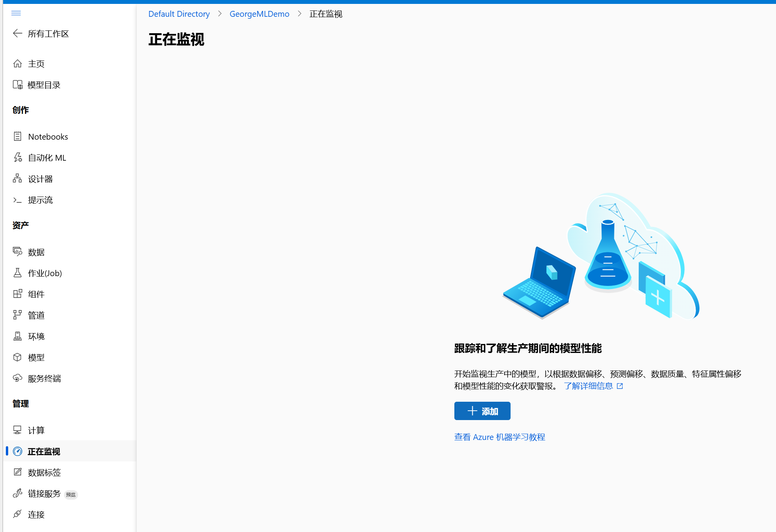Click the blue 添加 add button
The width and height of the screenshot is (776, 532).
pyautogui.click(x=482, y=411)
